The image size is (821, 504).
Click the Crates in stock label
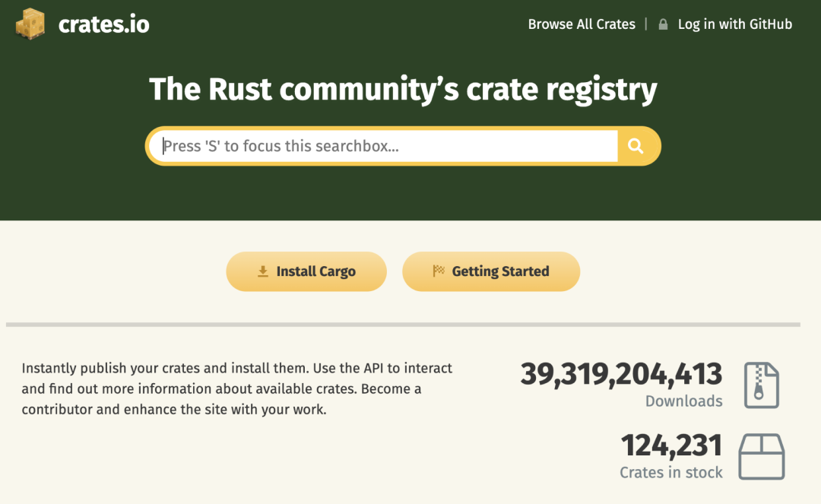click(671, 472)
